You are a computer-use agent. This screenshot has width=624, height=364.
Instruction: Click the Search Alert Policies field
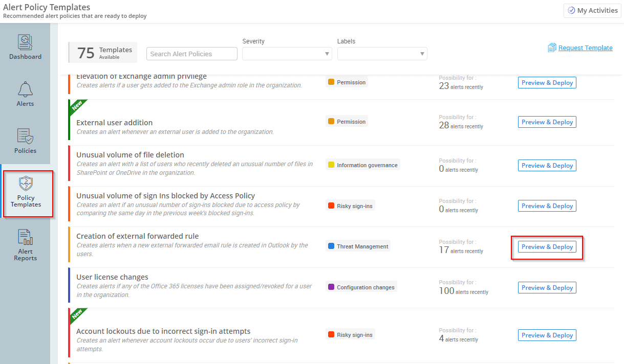click(191, 53)
